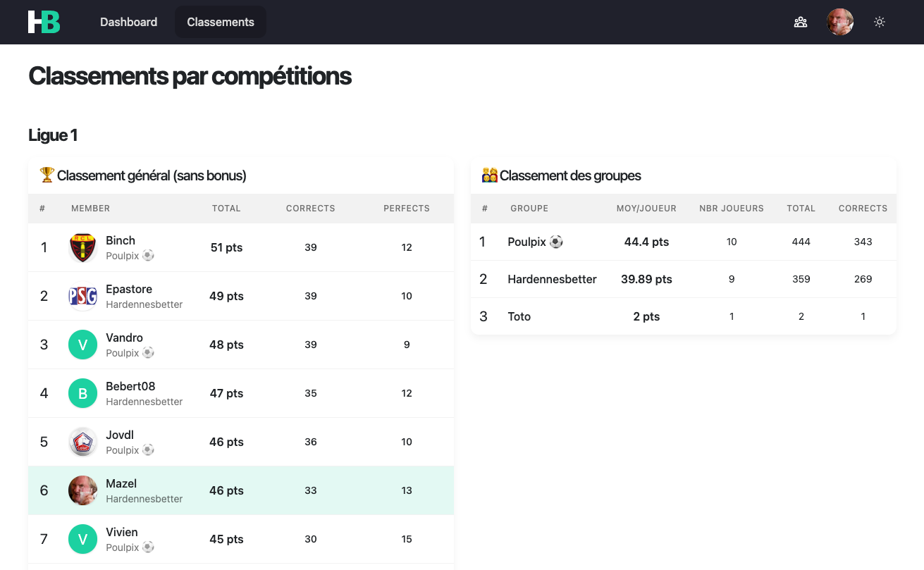Select the Classements tab

[x=221, y=22]
